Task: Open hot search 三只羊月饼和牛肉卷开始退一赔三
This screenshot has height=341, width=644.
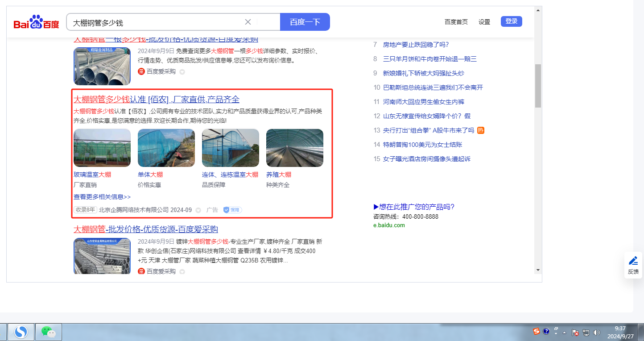Action: [x=430, y=59]
